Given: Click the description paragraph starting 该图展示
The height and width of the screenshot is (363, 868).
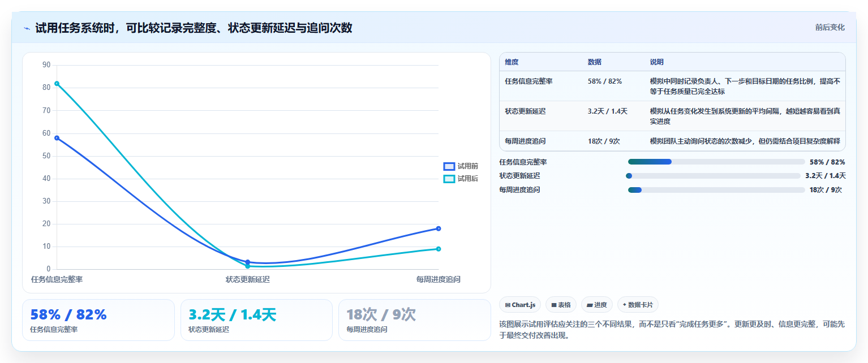Looking at the screenshot, I should [x=672, y=330].
